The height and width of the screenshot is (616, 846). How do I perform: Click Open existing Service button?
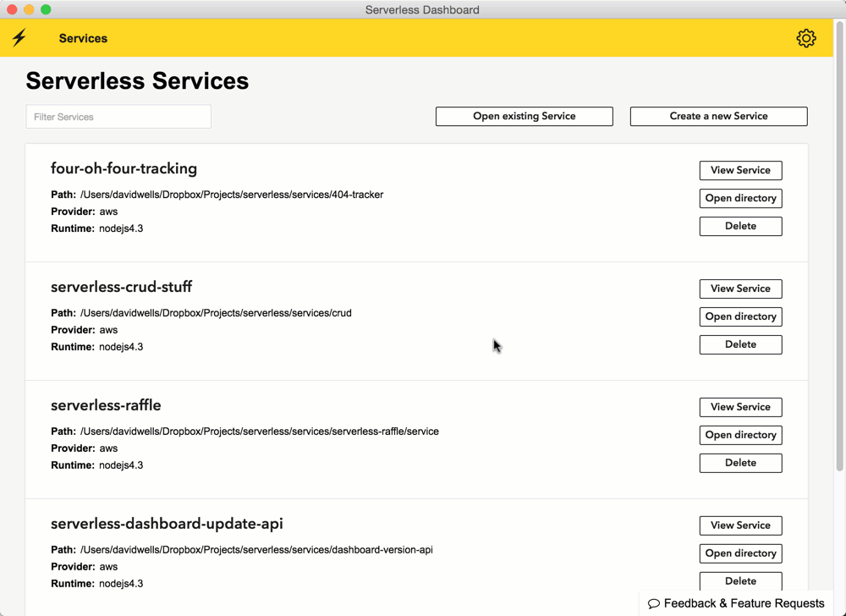tap(524, 116)
